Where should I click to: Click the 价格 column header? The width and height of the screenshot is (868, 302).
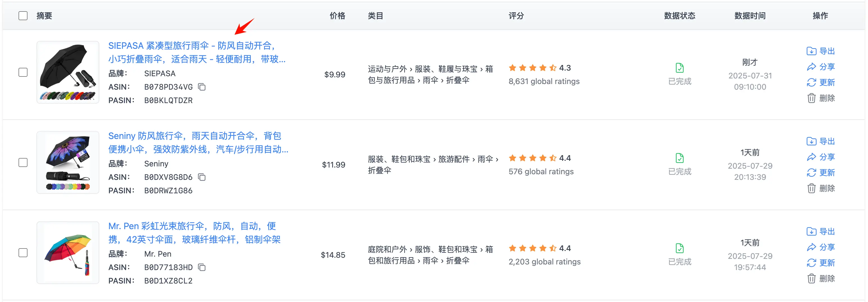337,16
